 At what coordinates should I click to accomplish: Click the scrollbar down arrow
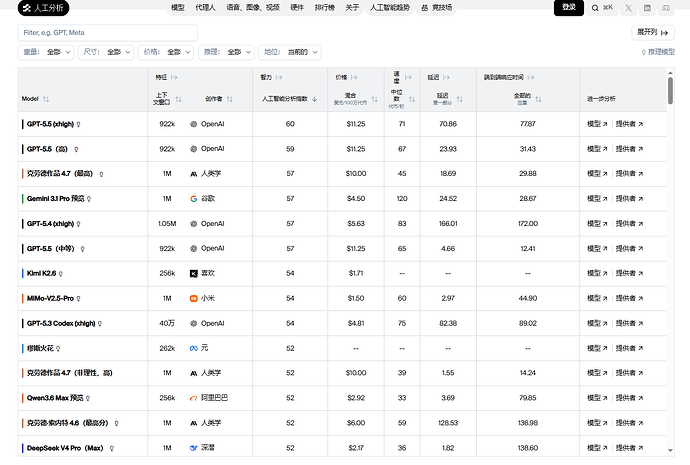pyautogui.click(x=670, y=450)
